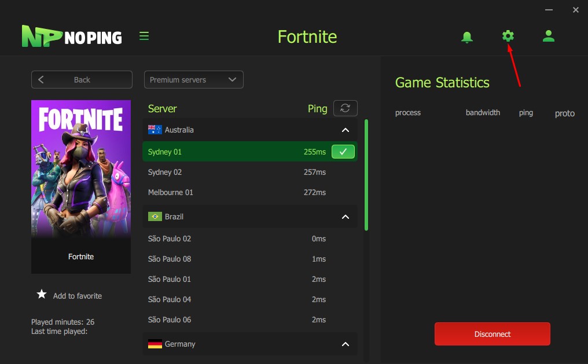Viewport: 588px width, 364px height.
Task: Click the Fortnite caption under the cover
Action: pyautogui.click(x=81, y=256)
